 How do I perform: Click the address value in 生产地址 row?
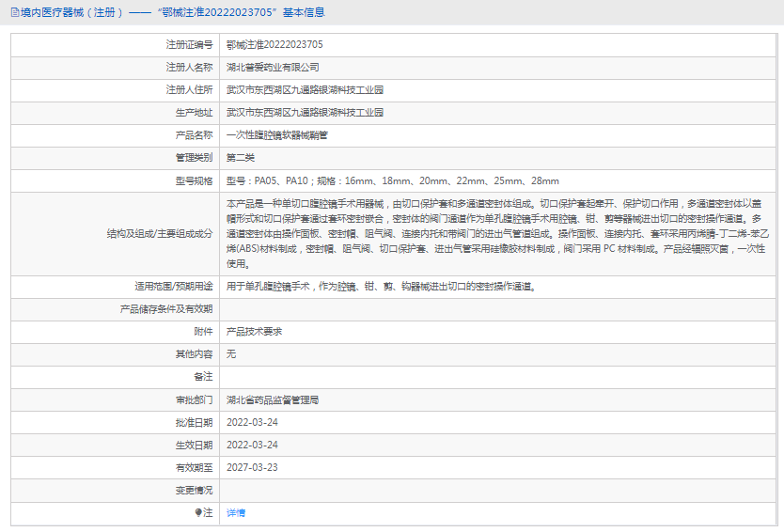coord(305,113)
